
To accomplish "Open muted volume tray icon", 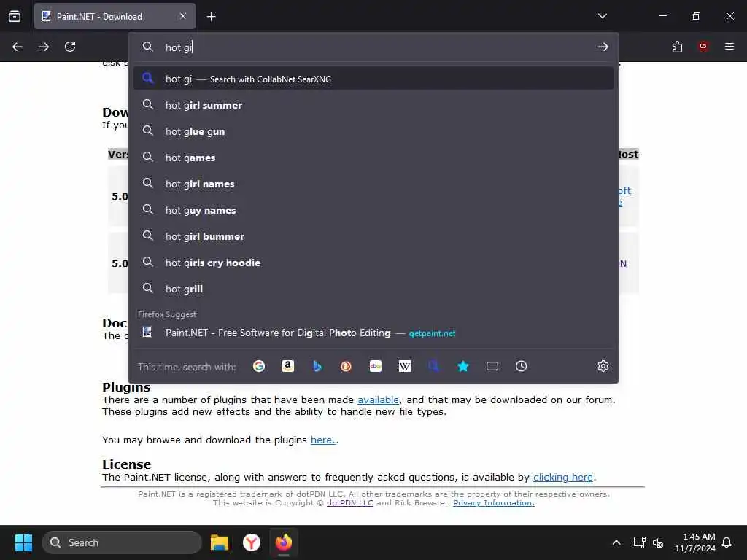I will [x=658, y=542].
